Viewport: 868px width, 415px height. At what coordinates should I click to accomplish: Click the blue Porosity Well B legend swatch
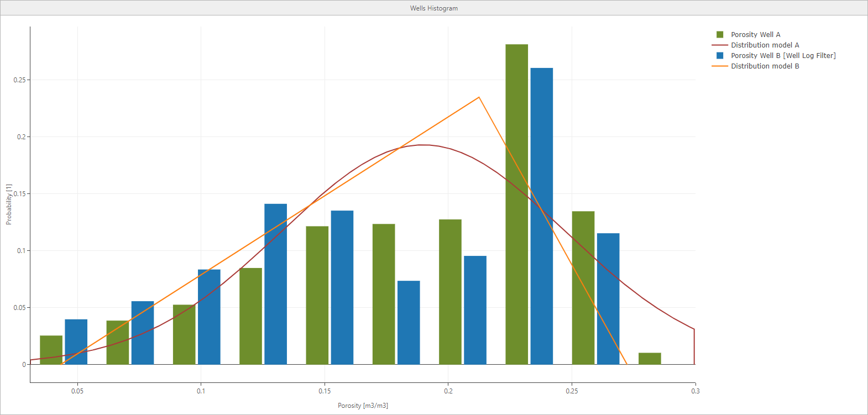coord(720,55)
